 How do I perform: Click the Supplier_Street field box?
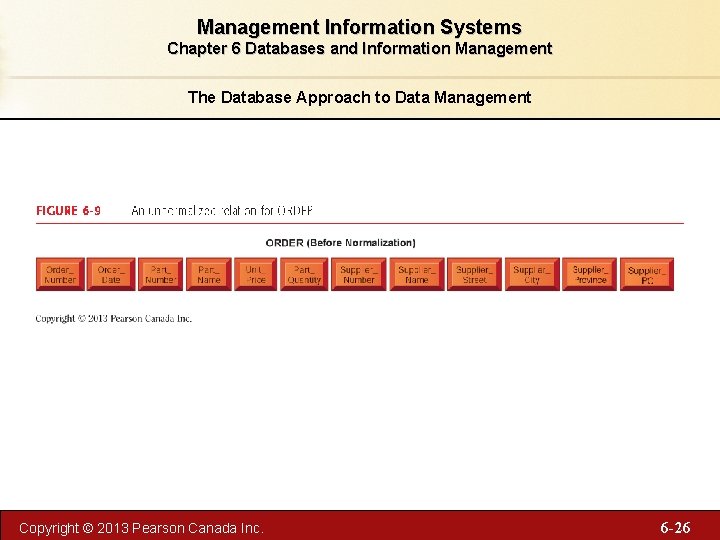[474, 274]
